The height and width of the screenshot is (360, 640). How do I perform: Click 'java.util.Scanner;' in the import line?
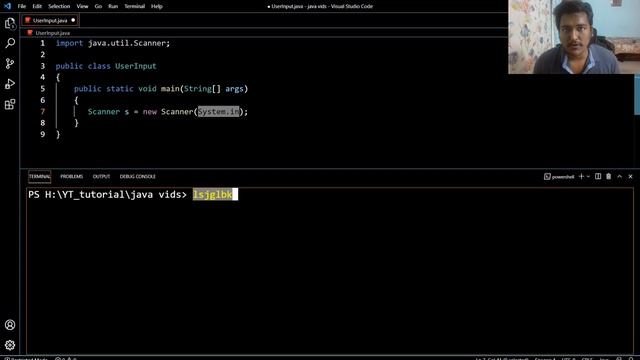click(x=129, y=43)
